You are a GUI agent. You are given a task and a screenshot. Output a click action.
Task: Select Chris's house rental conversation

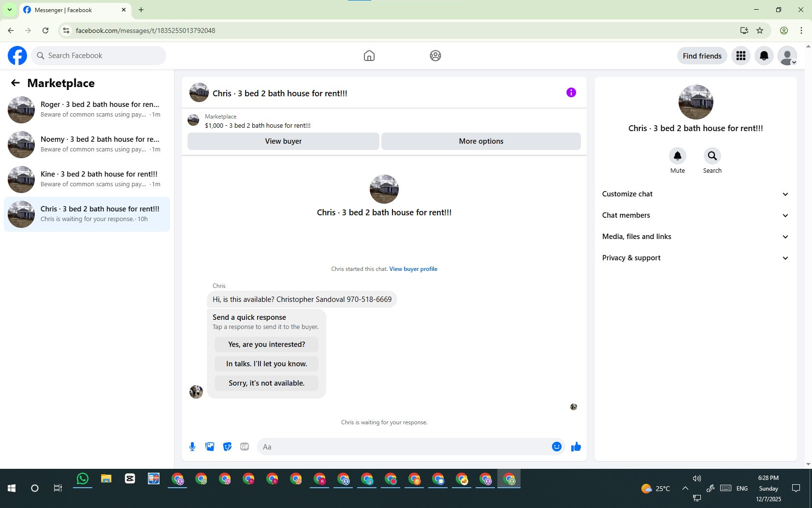tap(87, 214)
